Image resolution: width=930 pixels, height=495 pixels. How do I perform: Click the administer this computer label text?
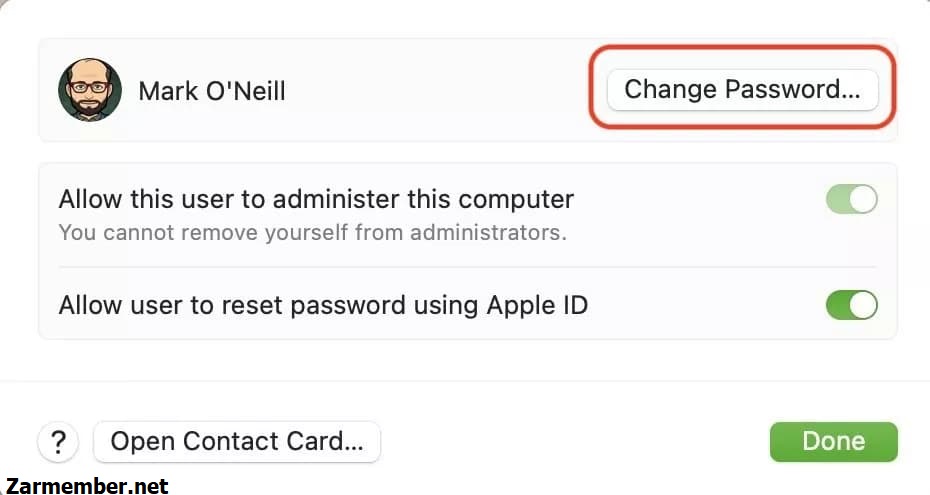(x=316, y=199)
